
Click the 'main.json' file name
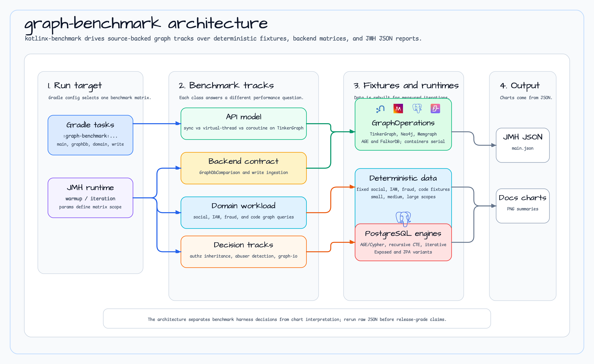[x=523, y=148]
